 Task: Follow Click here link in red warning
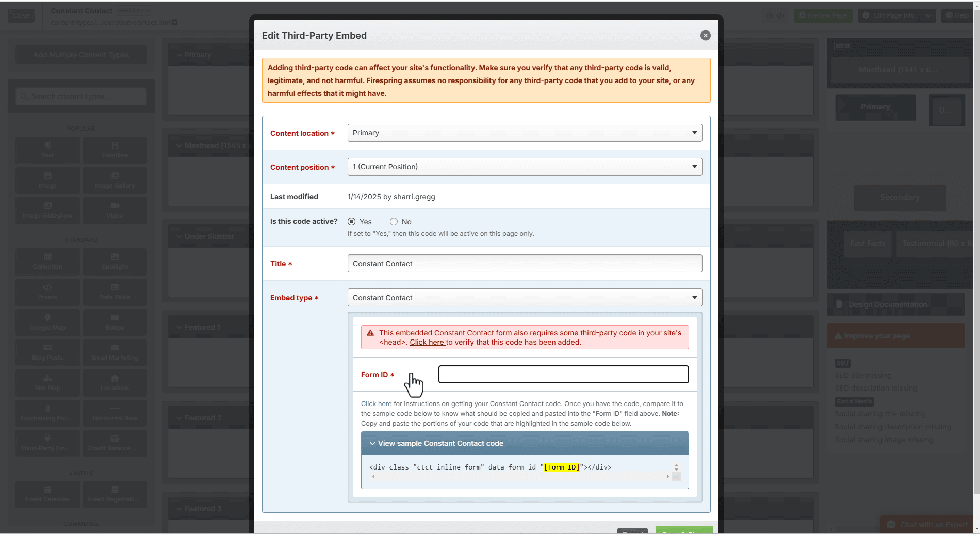click(x=428, y=342)
